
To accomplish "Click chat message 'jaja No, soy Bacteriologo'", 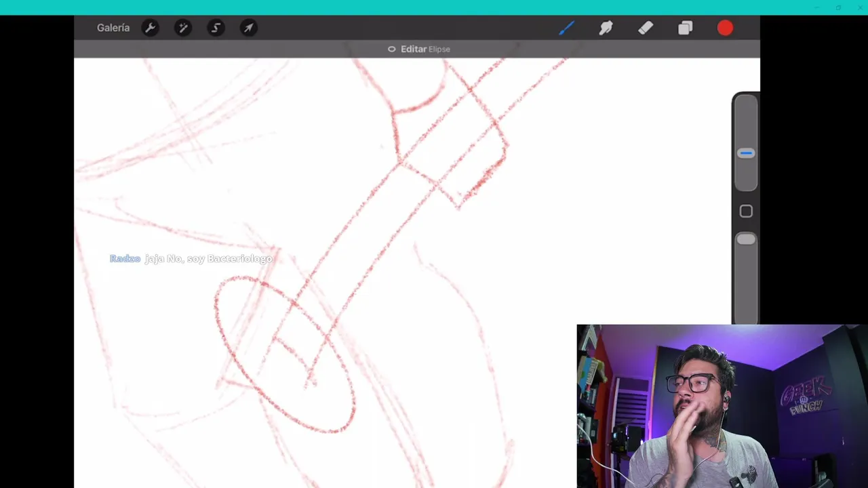I will coord(209,259).
